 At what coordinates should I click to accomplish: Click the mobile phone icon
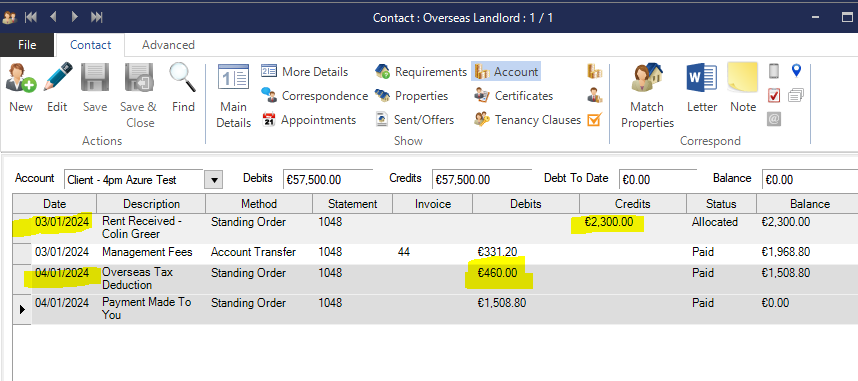click(x=774, y=71)
